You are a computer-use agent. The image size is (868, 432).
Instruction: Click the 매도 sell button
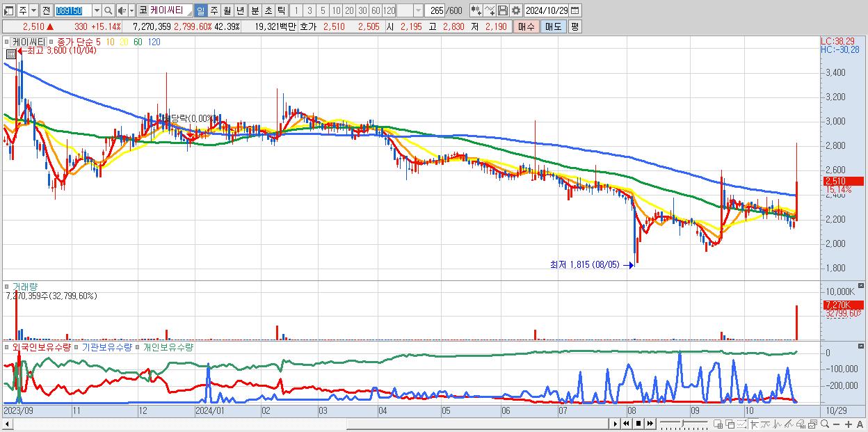553,26
